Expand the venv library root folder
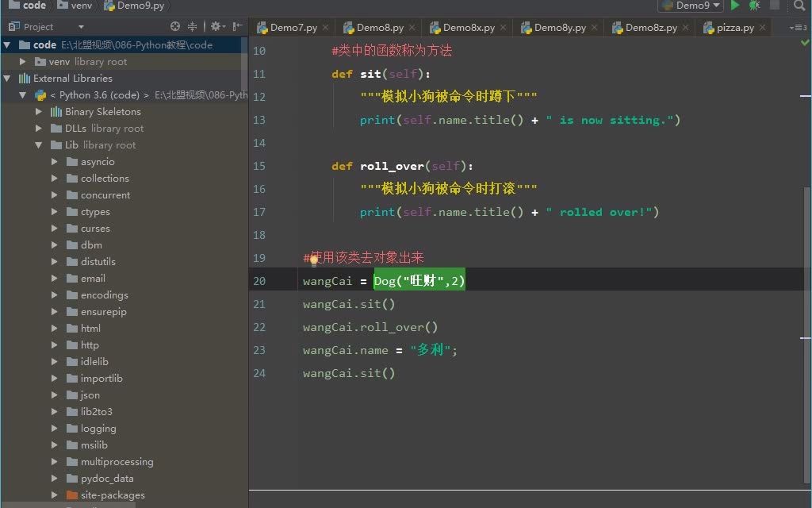Viewport: 812px width, 508px height. pos(23,62)
